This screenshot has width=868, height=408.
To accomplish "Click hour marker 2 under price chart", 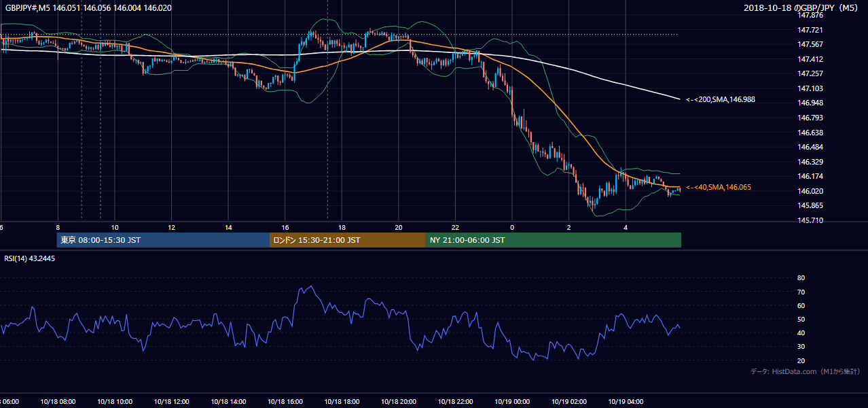I will [x=569, y=227].
